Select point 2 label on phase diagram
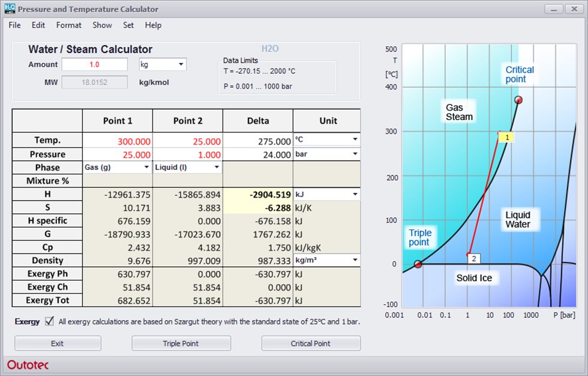Screen dimensions: 588x376 (474, 258)
